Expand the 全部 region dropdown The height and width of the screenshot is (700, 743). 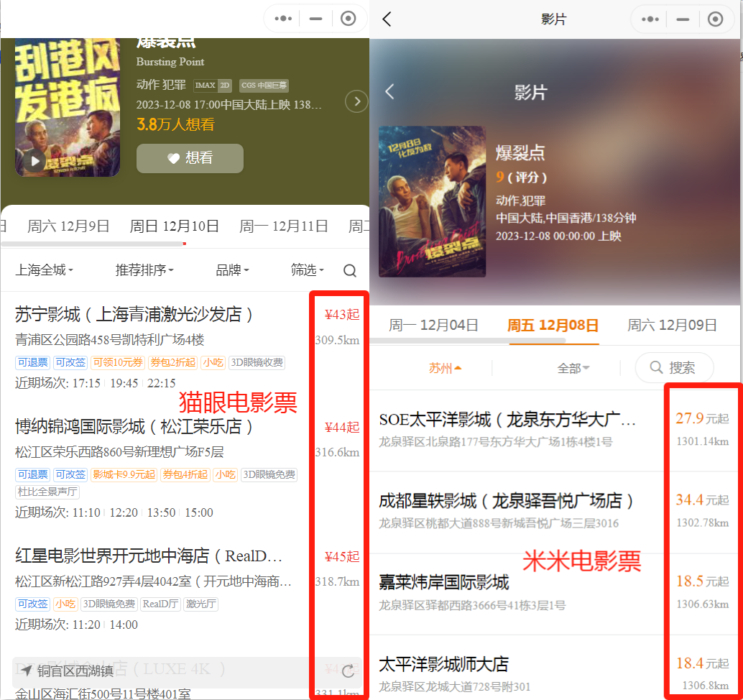click(x=573, y=368)
